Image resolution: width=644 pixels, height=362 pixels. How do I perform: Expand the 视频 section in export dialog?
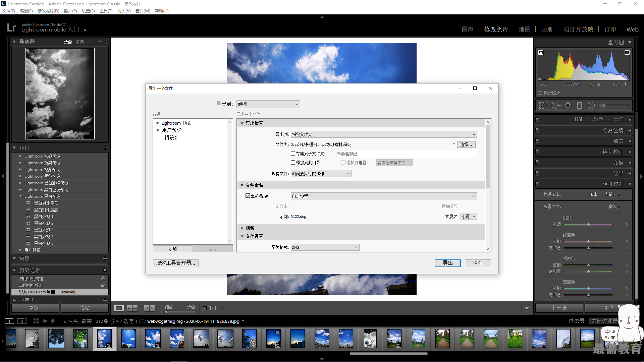(242, 228)
